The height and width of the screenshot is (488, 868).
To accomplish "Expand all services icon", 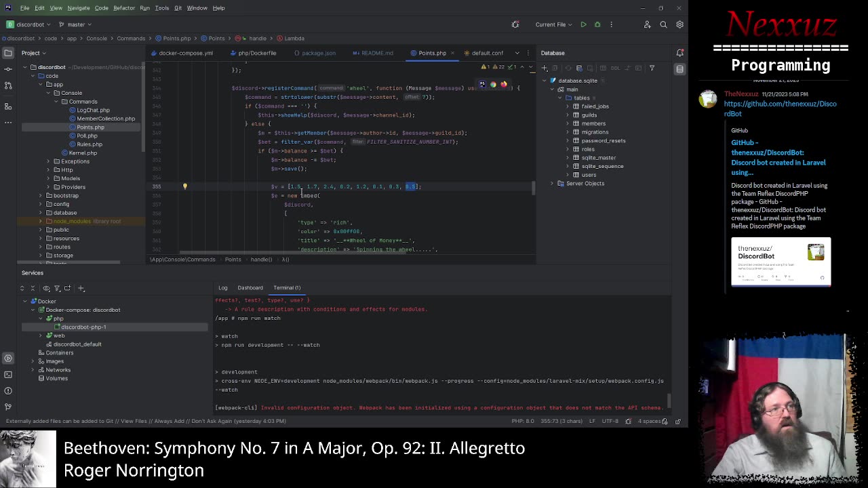I will tap(22, 288).
